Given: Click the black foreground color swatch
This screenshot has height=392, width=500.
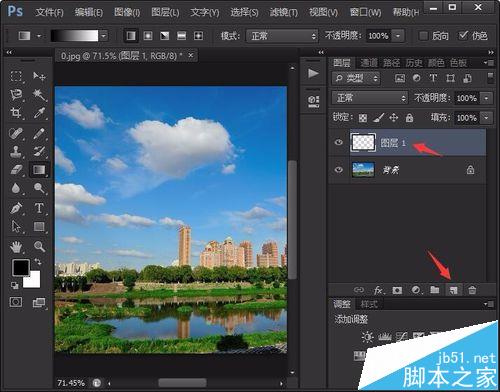Looking at the screenshot, I should 20,267.
